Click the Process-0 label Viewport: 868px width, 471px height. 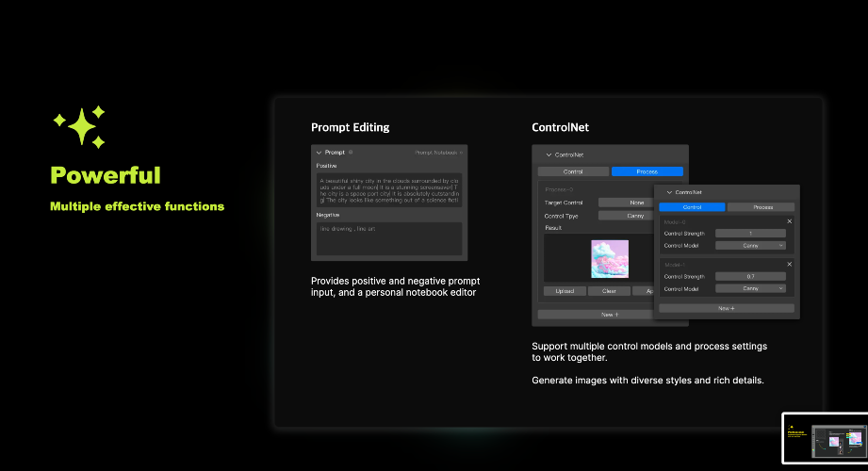[x=559, y=190]
